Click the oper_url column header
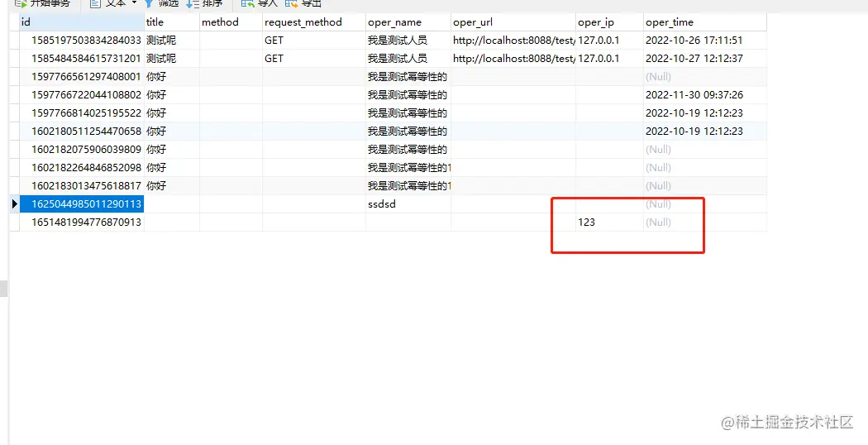This screenshot has width=868, height=445. click(x=513, y=22)
